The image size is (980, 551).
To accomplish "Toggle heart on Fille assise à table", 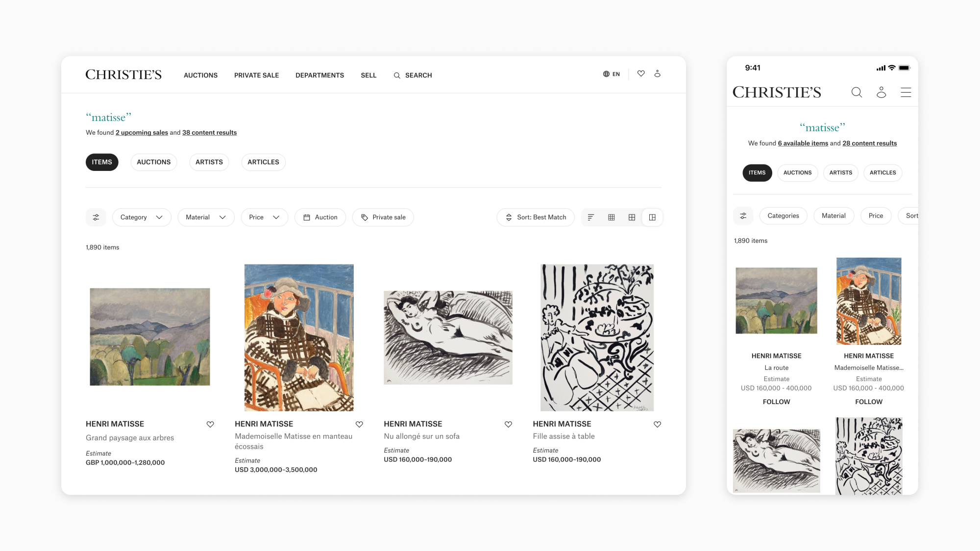I will coord(658,425).
